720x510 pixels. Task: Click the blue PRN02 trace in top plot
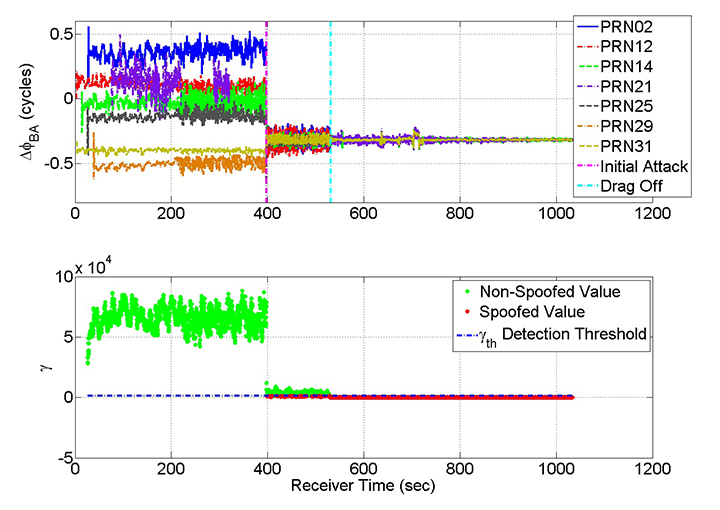(x=180, y=50)
